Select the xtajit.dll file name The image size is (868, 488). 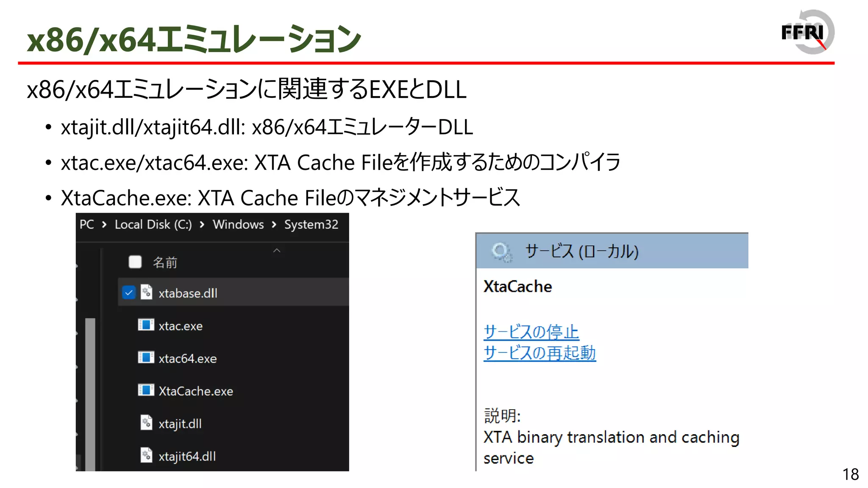(180, 424)
